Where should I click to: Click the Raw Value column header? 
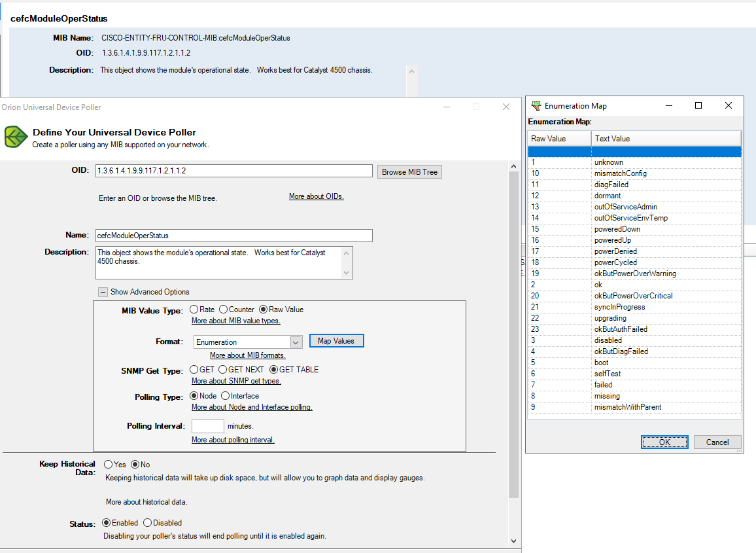tap(559, 139)
